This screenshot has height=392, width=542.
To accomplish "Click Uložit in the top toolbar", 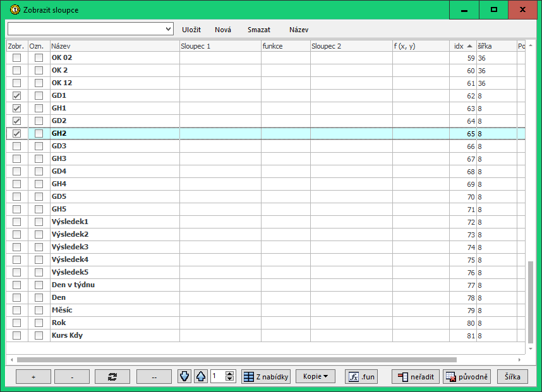I will point(191,30).
